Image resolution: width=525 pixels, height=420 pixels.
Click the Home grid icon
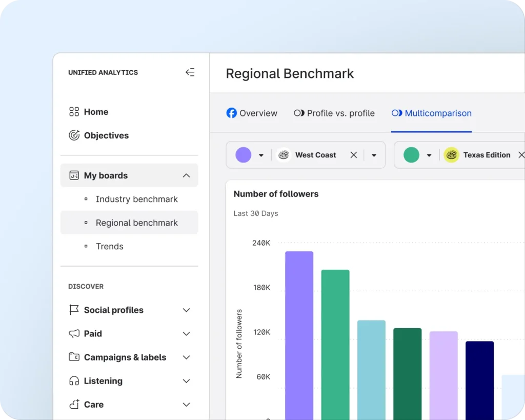(74, 112)
